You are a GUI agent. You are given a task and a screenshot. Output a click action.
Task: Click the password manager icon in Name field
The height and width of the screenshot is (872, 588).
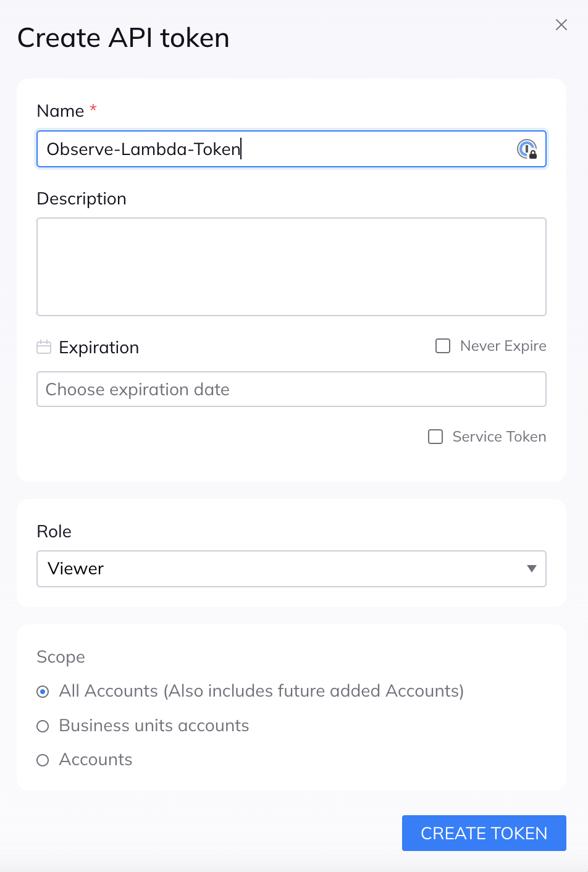coord(527,149)
